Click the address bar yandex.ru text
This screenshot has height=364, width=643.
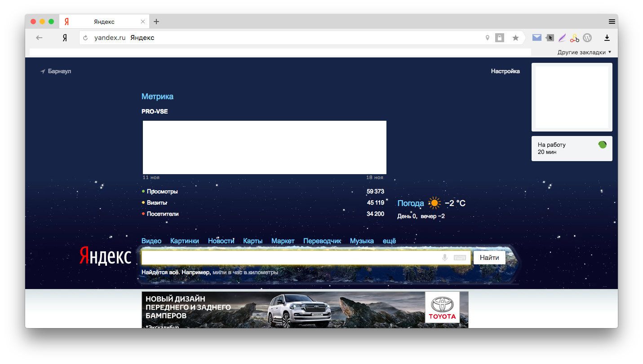[x=110, y=38]
